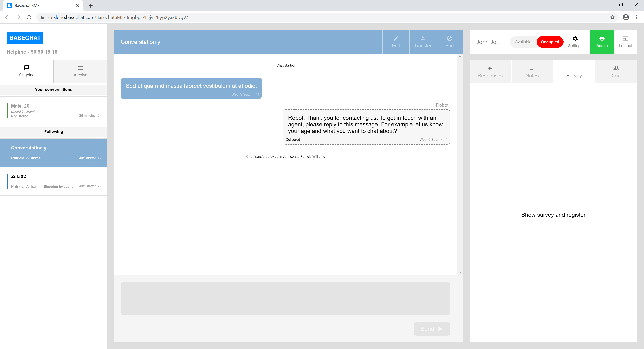Click the Responses reply arrow icon

490,68
